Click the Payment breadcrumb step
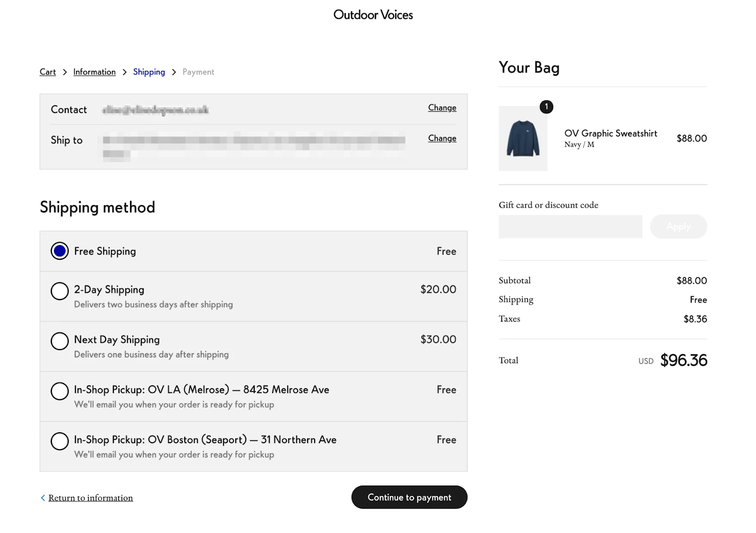This screenshot has width=756, height=533. pos(198,72)
